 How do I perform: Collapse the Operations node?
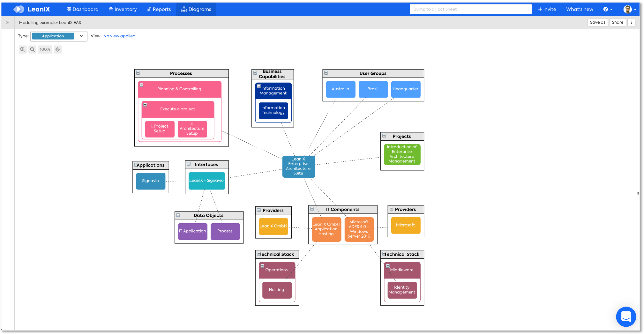pyautogui.click(x=262, y=266)
